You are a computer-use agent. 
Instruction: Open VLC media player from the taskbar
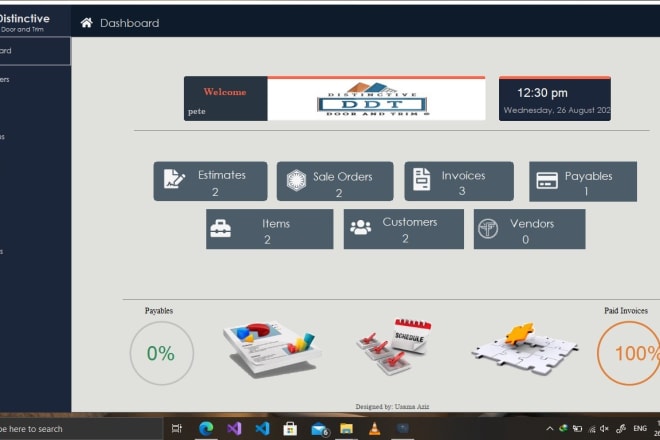(374, 429)
